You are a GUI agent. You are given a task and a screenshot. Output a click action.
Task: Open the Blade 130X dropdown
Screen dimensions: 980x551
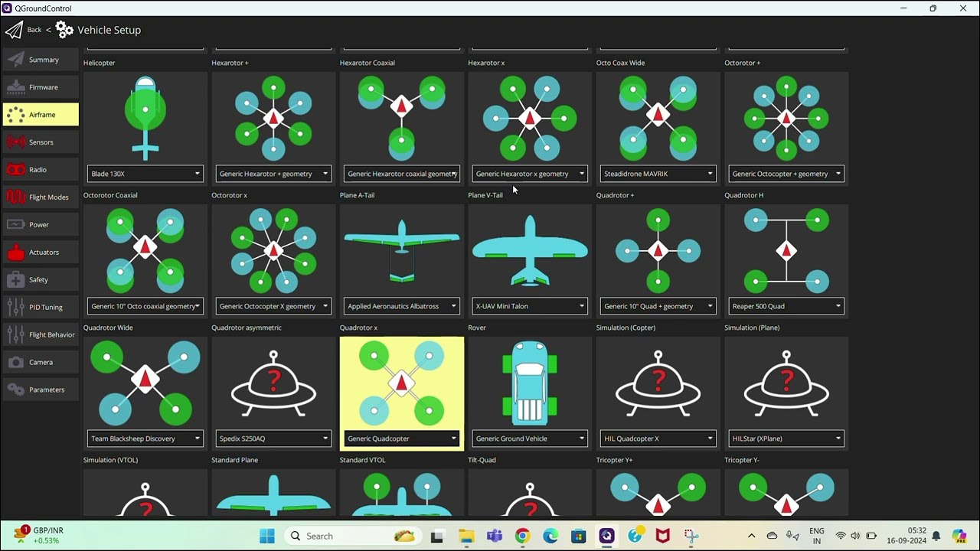pyautogui.click(x=145, y=174)
